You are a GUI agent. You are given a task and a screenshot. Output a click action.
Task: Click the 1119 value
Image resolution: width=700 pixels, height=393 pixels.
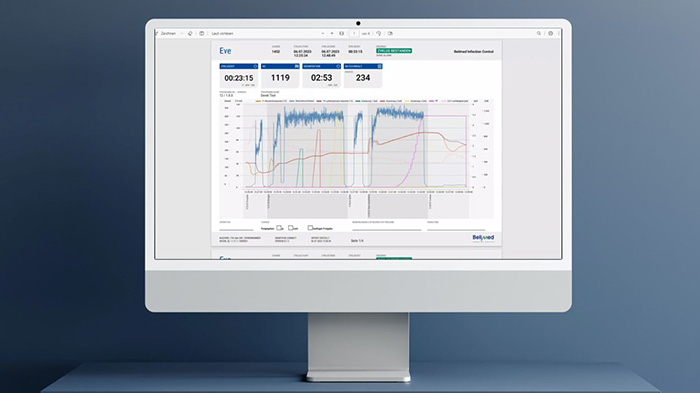tap(280, 78)
